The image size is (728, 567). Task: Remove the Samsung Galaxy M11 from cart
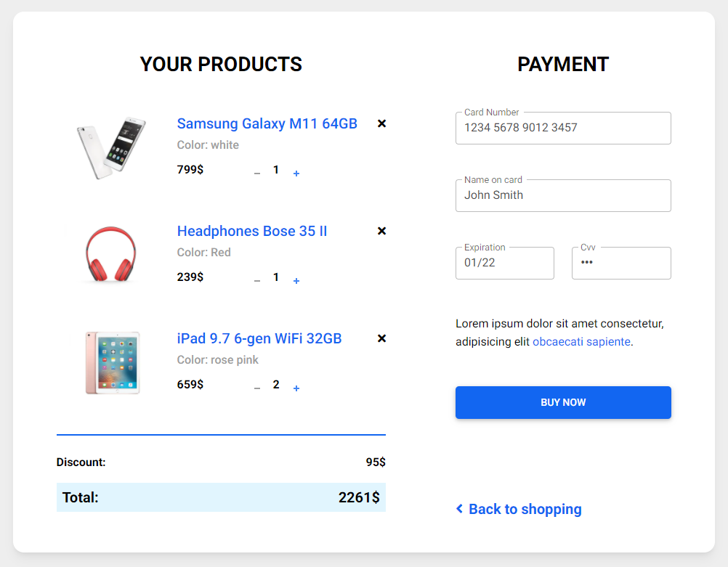pyautogui.click(x=381, y=123)
